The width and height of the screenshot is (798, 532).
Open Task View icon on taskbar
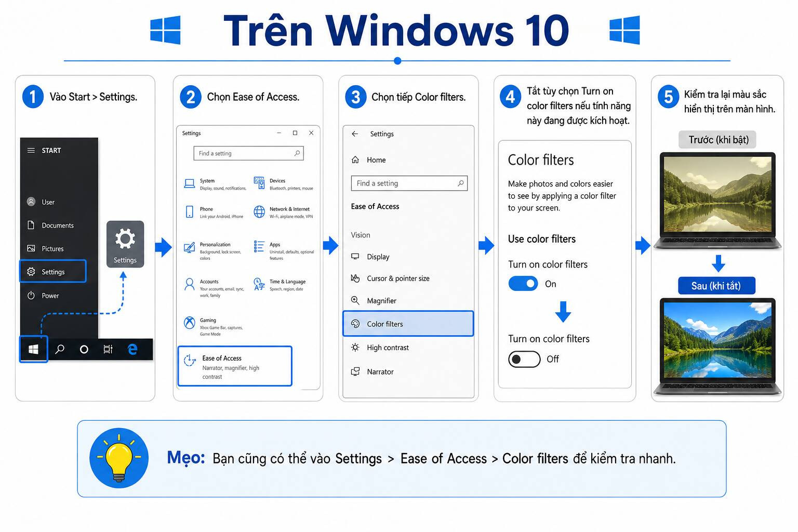108,350
